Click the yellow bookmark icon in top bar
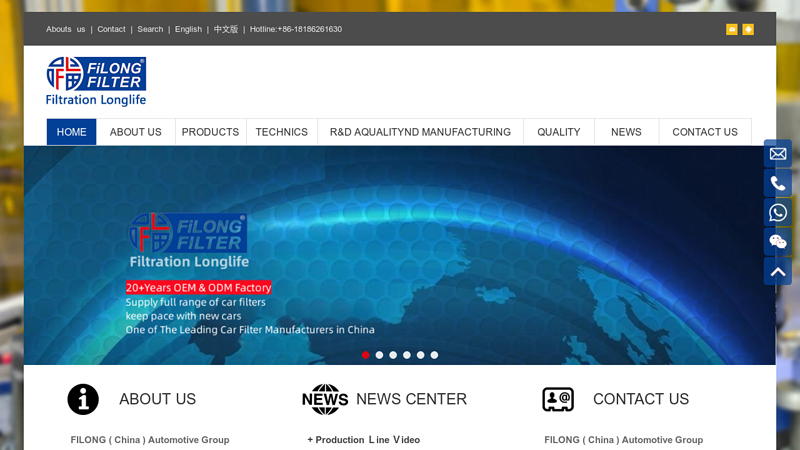 tap(748, 30)
